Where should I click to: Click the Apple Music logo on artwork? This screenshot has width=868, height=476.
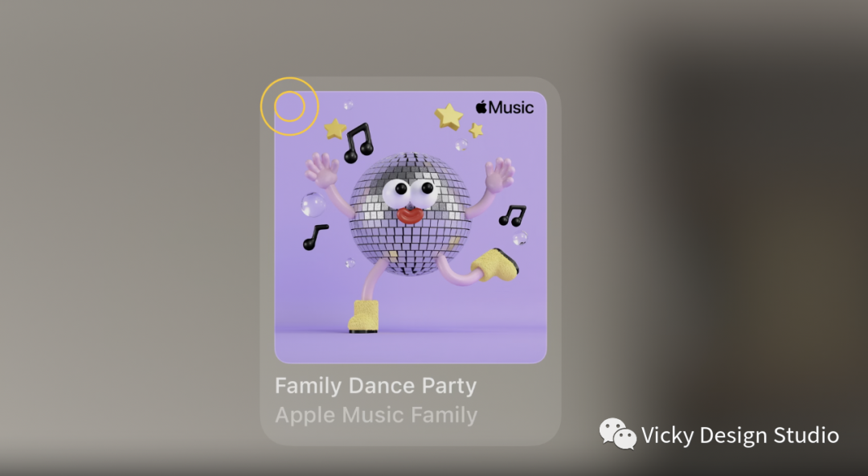(504, 107)
